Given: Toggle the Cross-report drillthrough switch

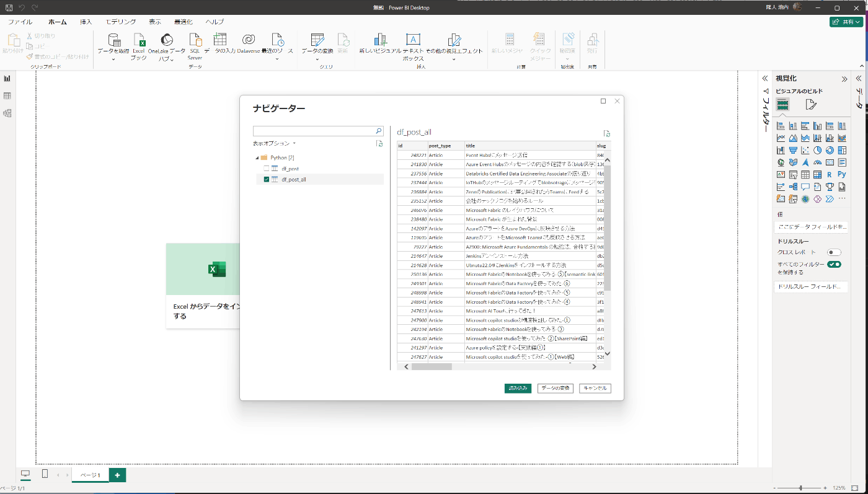Looking at the screenshot, I should [834, 252].
